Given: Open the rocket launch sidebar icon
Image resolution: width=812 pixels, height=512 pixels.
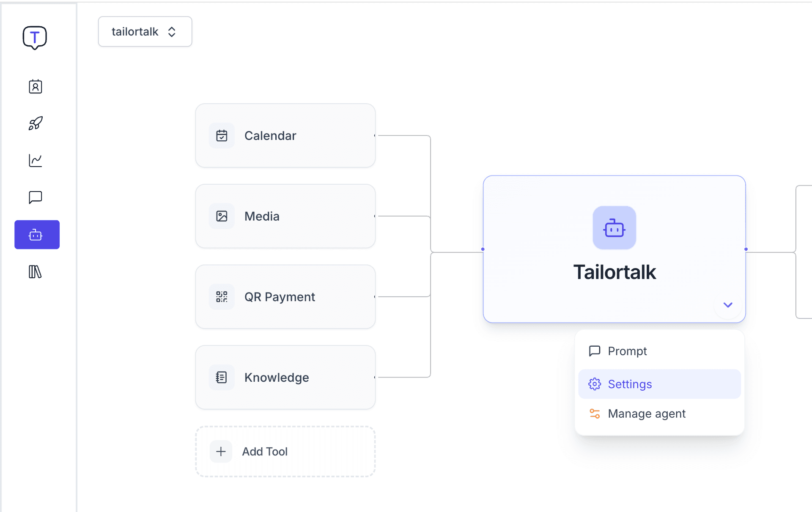Looking at the screenshot, I should [x=36, y=123].
